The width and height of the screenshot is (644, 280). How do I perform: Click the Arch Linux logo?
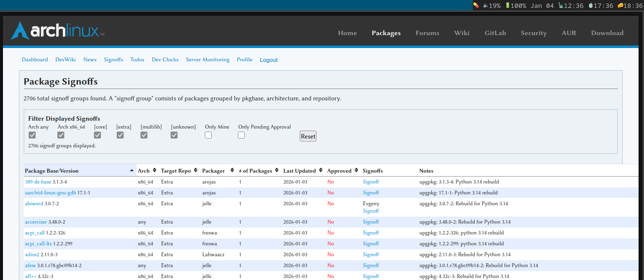tap(57, 31)
